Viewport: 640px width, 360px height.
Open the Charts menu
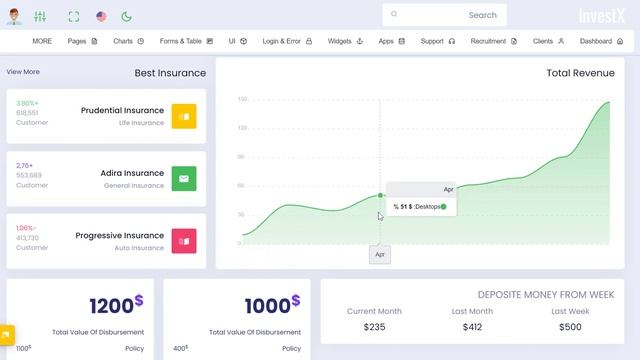click(129, 41)
